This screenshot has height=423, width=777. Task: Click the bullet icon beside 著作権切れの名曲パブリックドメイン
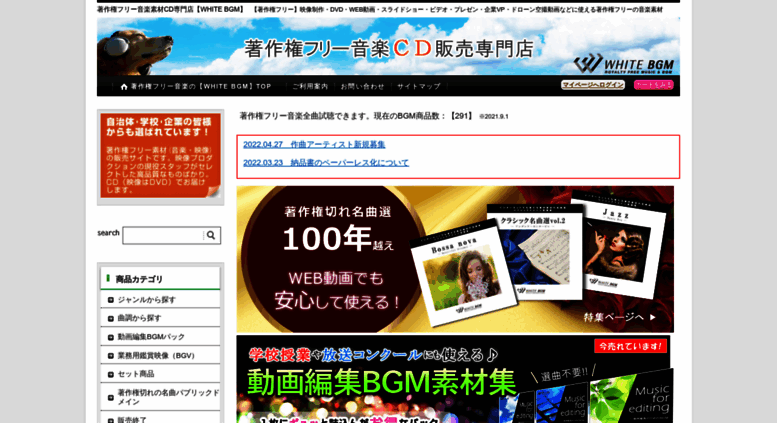[111, 397]
